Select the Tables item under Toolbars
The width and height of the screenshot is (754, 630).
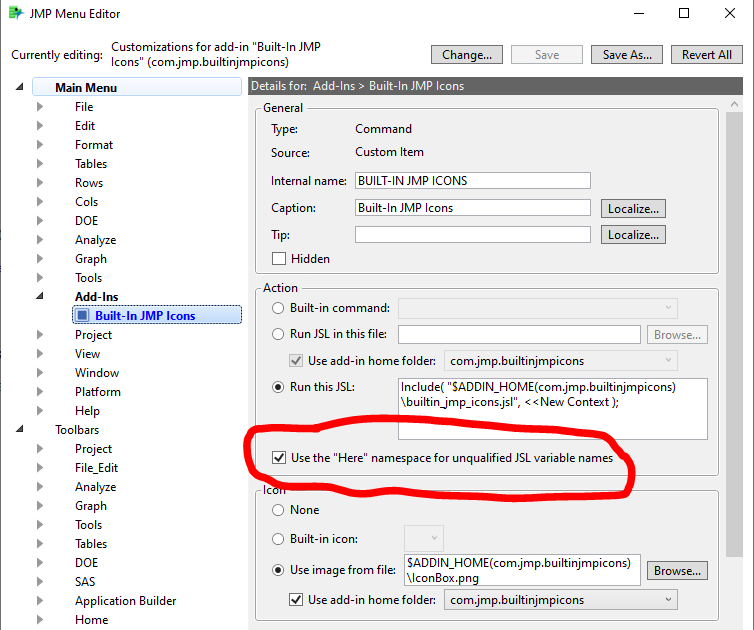(91, 543)
